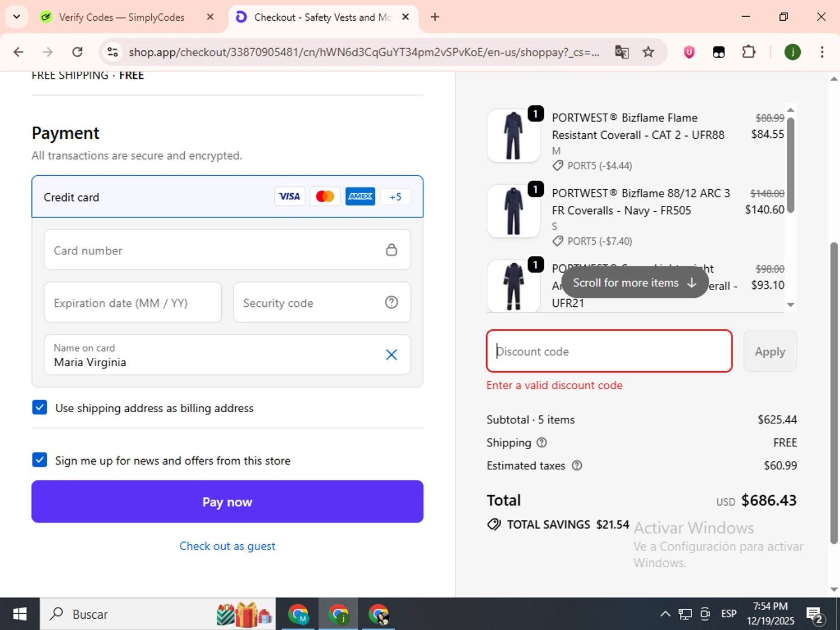Open Chrome three-dot menu

pos(822,52)
